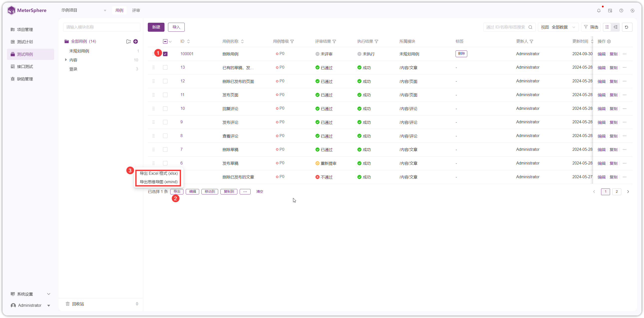644x318 pixels.
Task: Open the task center icon in top bar
Action: [610, 10]
